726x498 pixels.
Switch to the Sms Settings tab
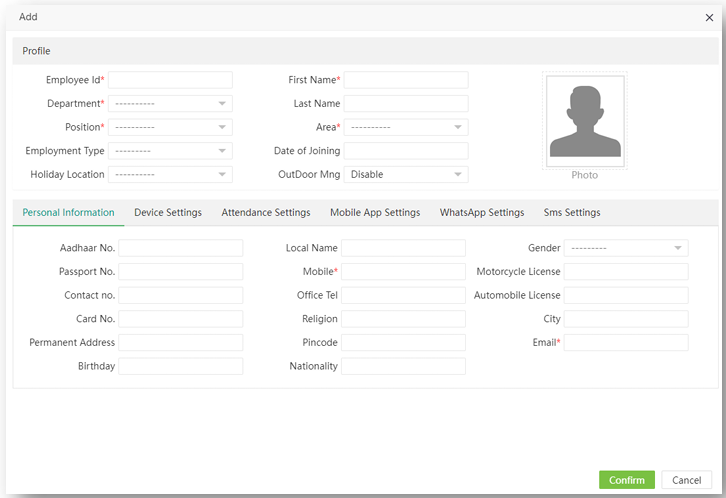572,213
